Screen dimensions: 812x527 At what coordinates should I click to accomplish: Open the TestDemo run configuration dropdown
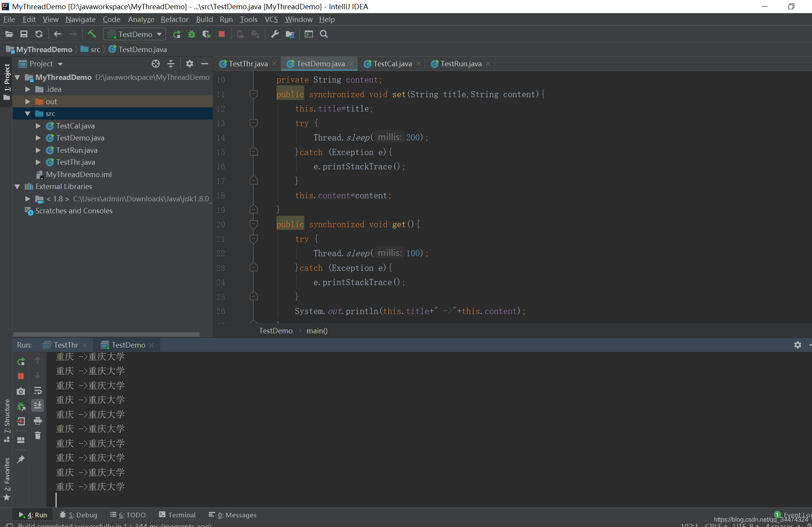pos(135,34)
